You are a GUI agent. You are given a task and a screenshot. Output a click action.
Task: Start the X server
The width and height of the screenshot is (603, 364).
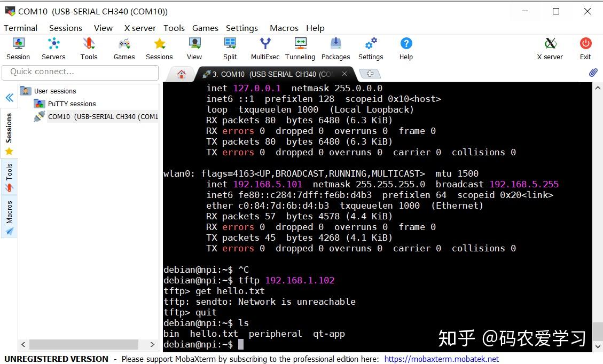click(x=550, y=48)
